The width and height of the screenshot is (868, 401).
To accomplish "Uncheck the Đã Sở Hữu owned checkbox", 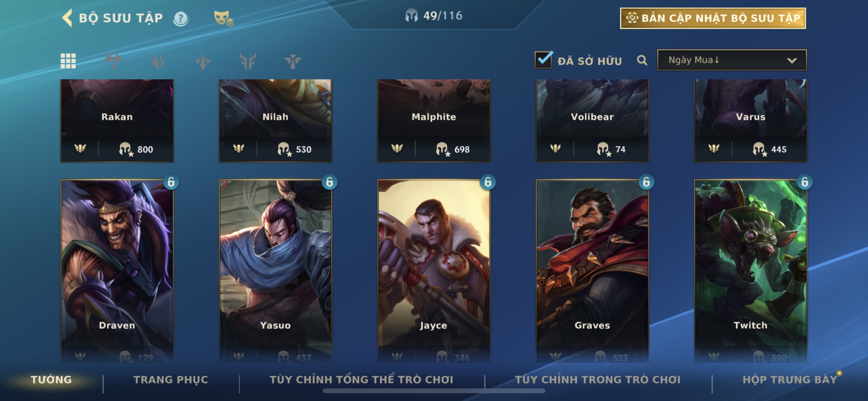I will [x=543, y=60].
